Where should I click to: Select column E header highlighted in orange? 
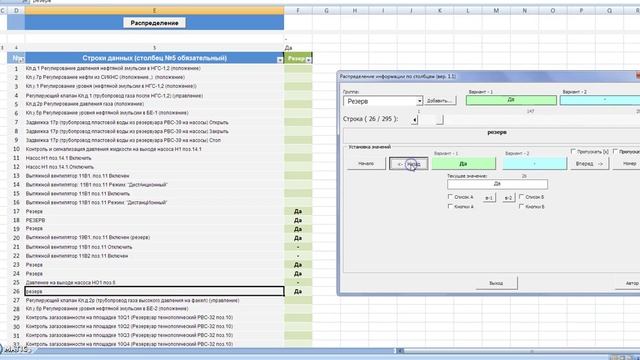pyautogui.click(x=154, y=11)
